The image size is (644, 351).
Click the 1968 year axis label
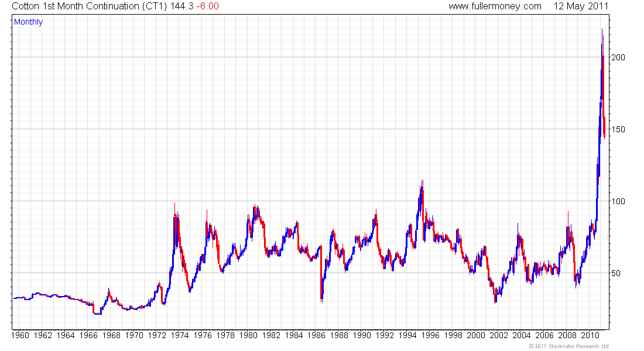(111, 335)
